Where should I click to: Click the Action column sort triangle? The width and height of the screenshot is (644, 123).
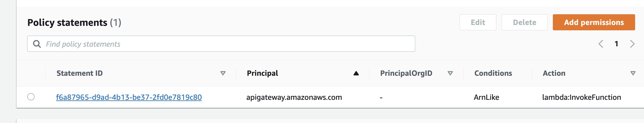(633, 73)
